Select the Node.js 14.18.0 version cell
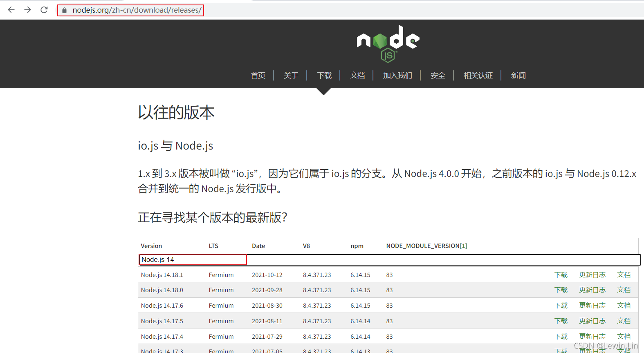 click(x=162, y=290)
